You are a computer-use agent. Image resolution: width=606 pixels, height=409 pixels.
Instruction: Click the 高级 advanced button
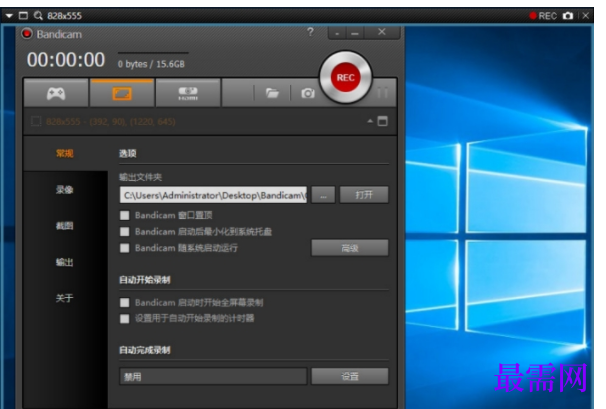point(350,248)
